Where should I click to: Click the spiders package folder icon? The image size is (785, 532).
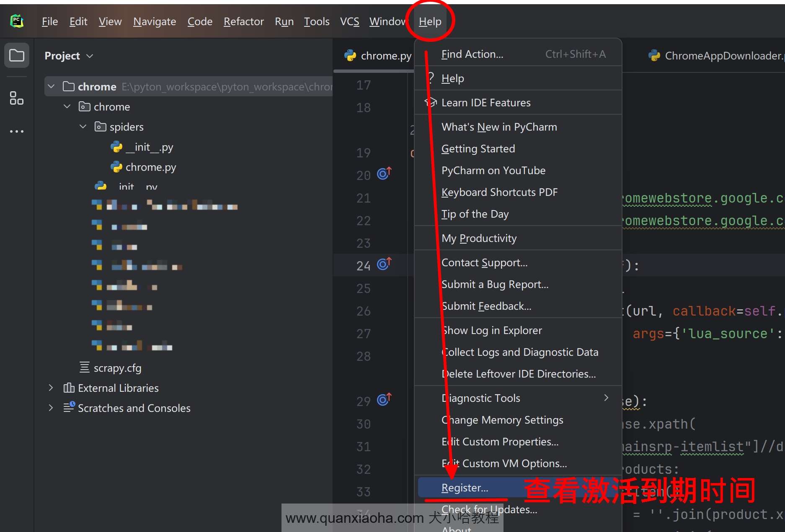click(101, 126)
